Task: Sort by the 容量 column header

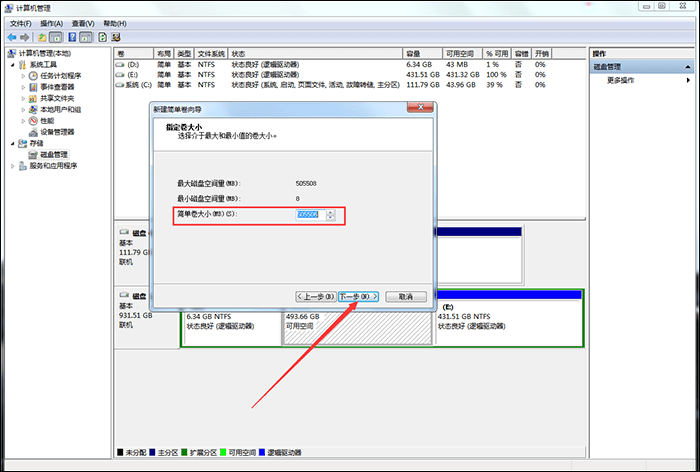Action: pyautogui.click(x=422, y=54)
